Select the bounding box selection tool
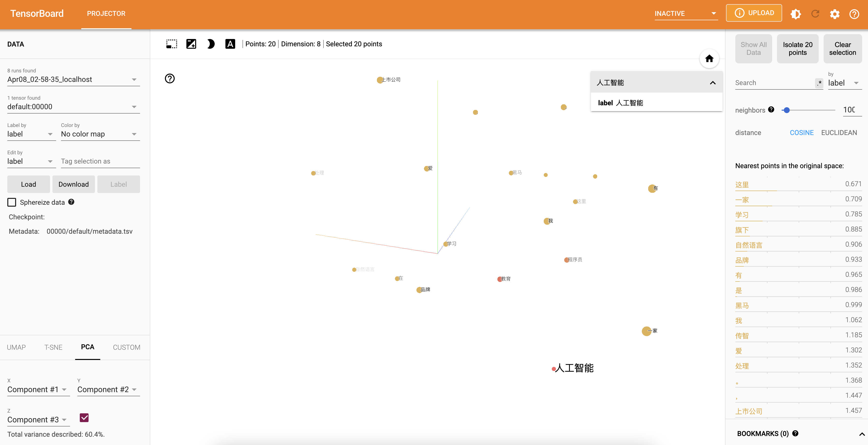Image resolution: width=868 pixels, height=445 pixels. click(172, 44)
